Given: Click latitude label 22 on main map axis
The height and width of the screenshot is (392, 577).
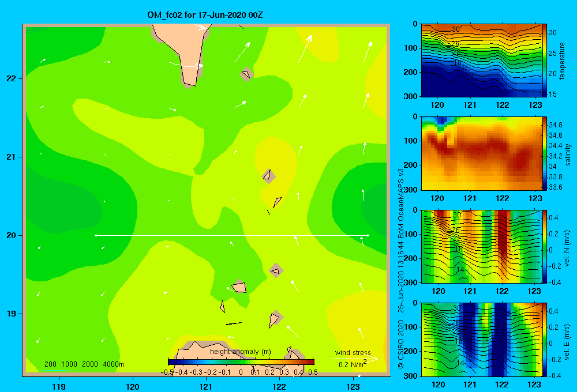Looking at the screenshot, I should coord(11,78).
